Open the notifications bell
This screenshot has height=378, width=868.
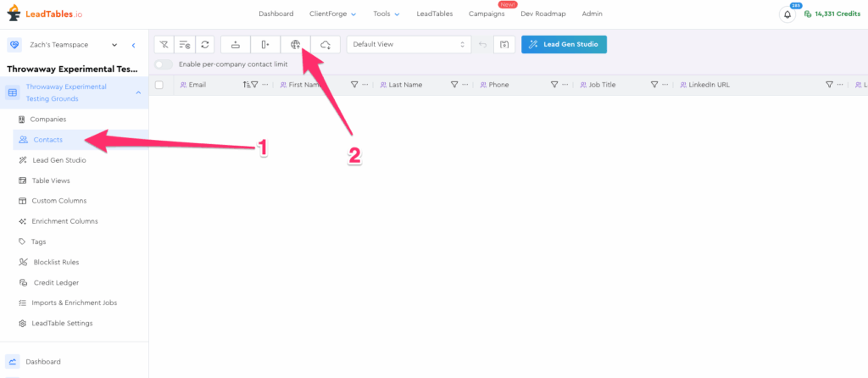[x=787, y=14]
